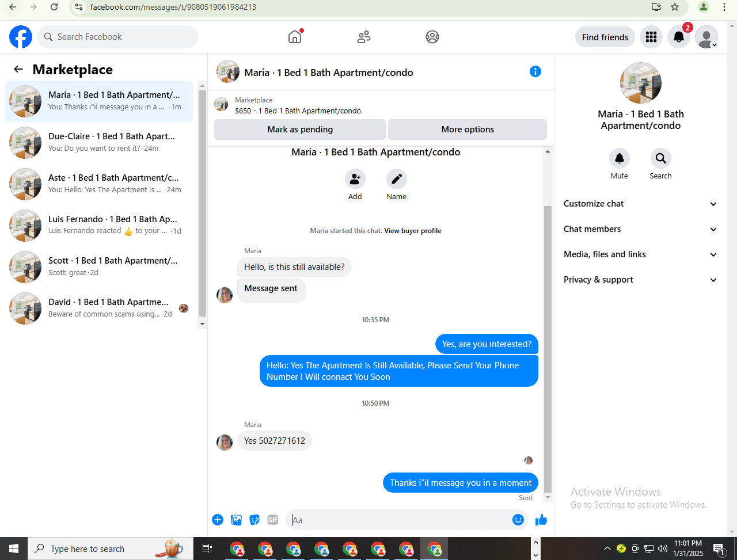Send a thumbs up like
The width and height of the screenshot is (737, 560).
(541, 520)
